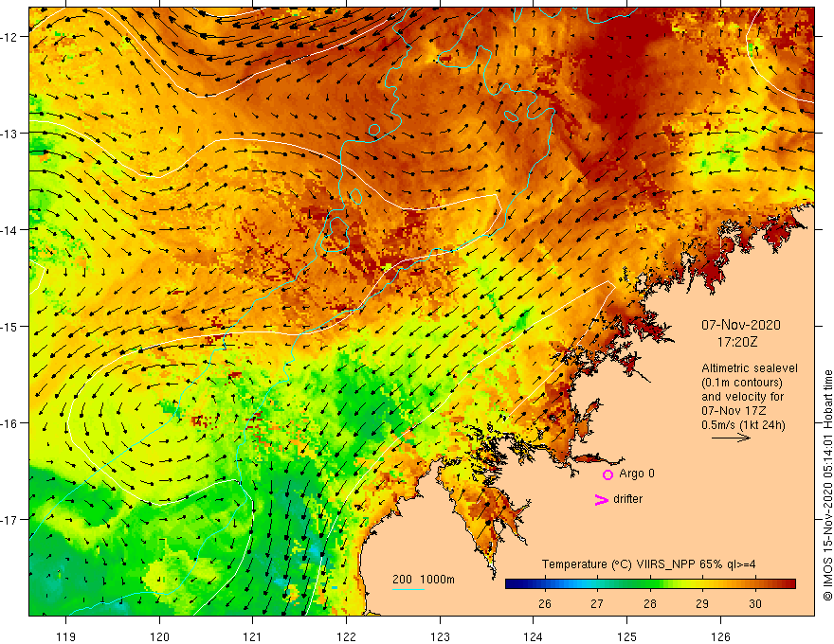Click the 'Altimetric sealevel' text

750,368
